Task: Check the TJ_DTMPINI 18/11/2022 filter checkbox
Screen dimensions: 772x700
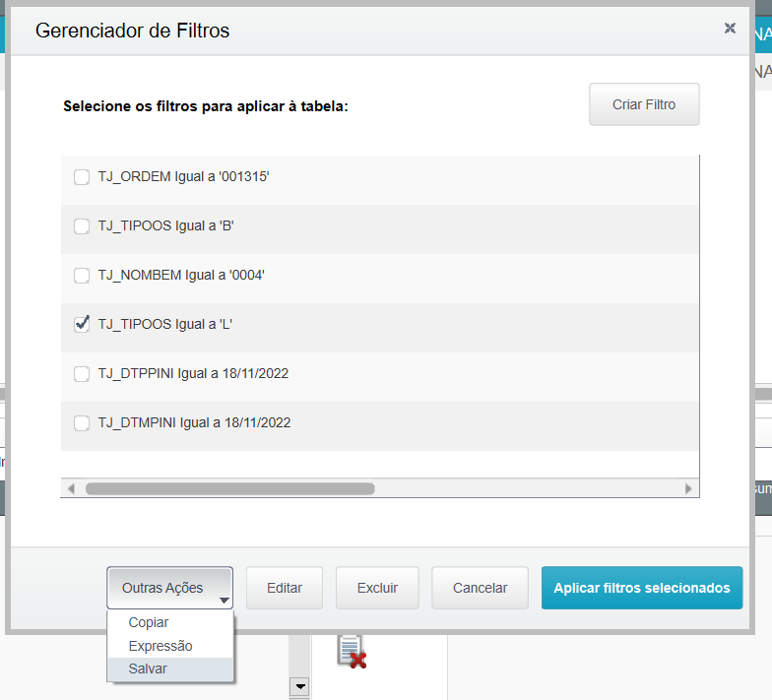Action: (82, 423)
